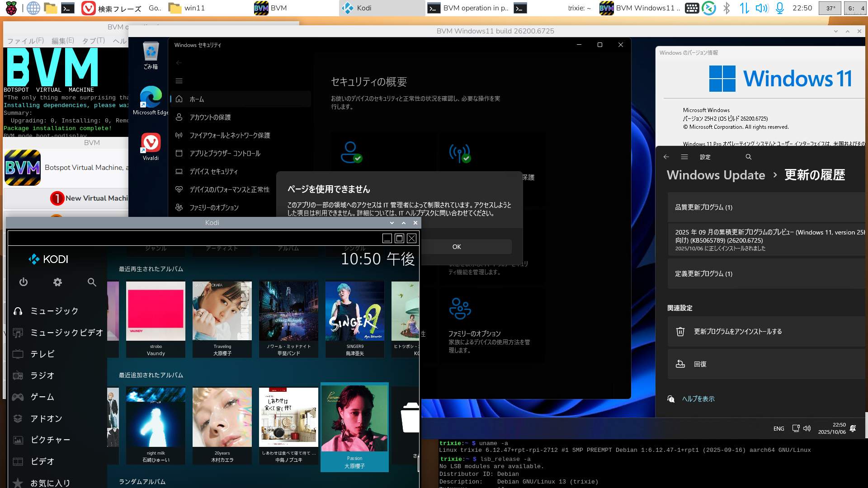Click the Raspberry Pi menu icon
Screen dimensions: 868x488
point(11,8)
